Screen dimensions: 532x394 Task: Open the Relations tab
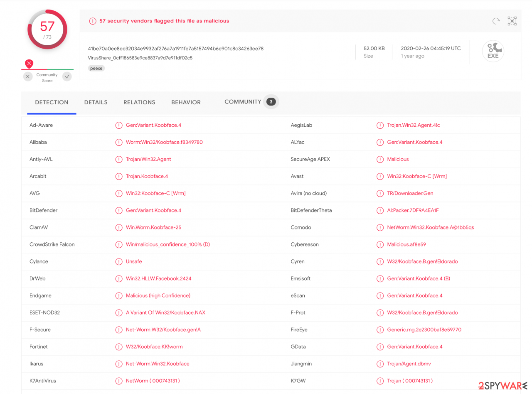[139, 102]
